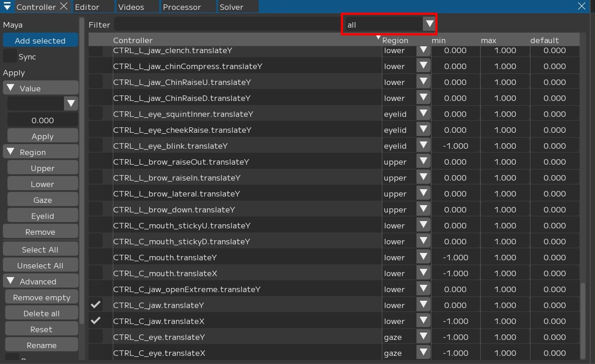The image size is (595, 364).
Task: Collapse the Value section triangle
Action: (11, 88)
